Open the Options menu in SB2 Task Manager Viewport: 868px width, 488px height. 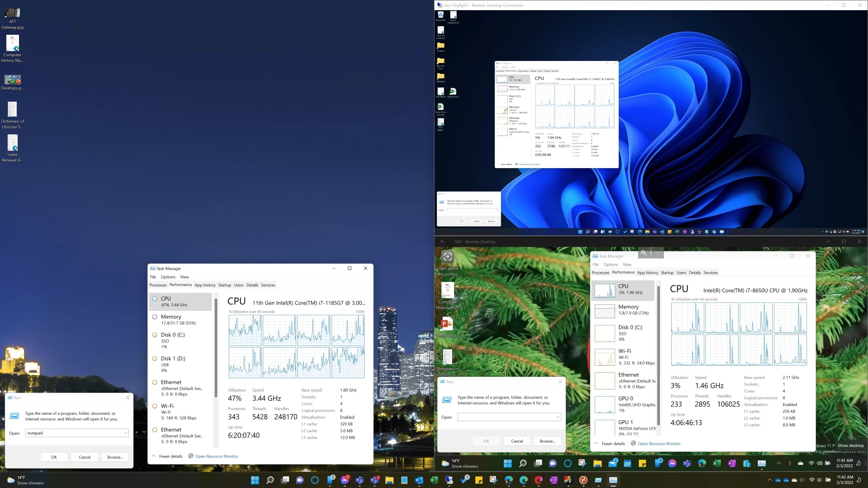tap(610, 264)
